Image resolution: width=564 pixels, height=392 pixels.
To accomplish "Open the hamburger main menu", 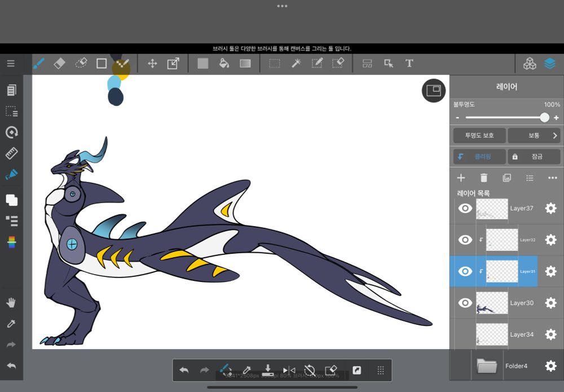I will point(11,64).
